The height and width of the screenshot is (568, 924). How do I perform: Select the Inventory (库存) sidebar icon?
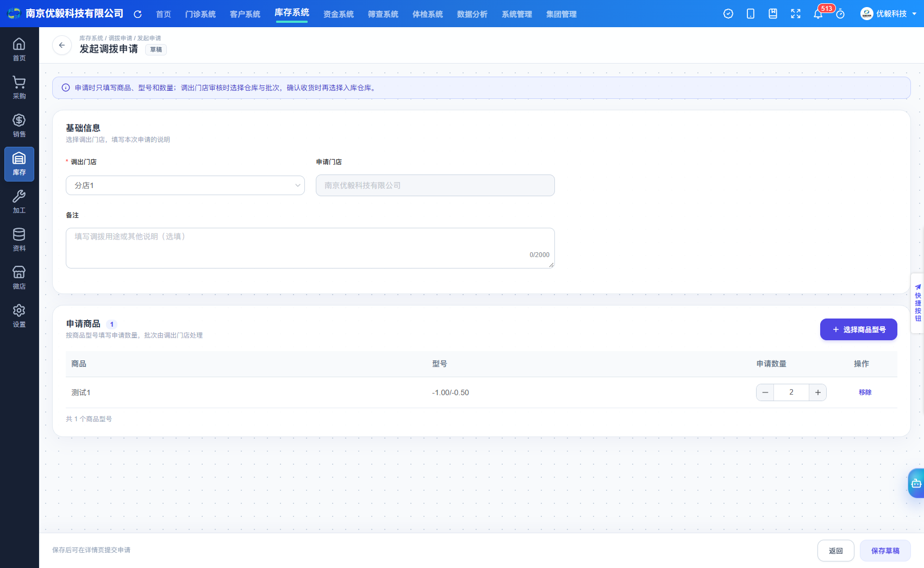(x=19, y=164)
